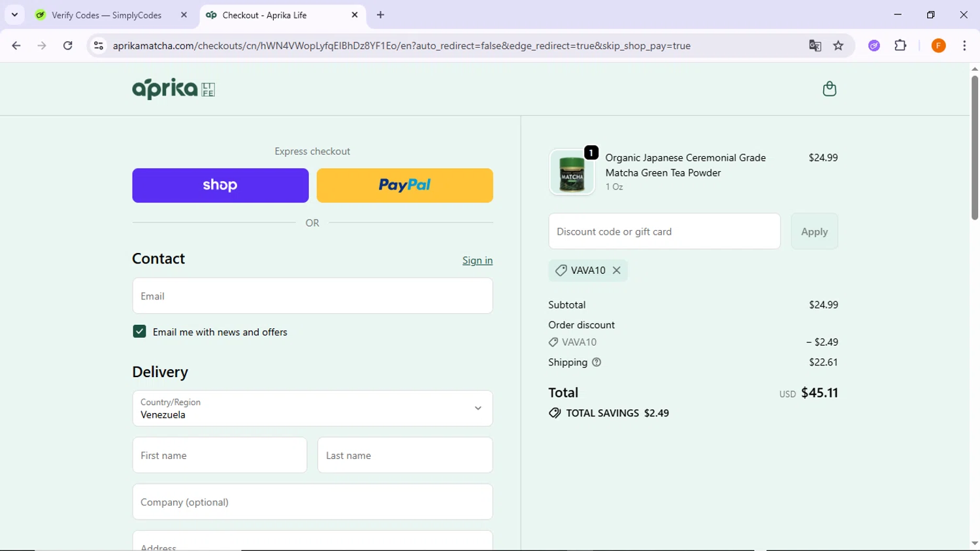The image size is (980, 551).
Task: Open the browser extensions puzzle icon
Action: [900, 46]
